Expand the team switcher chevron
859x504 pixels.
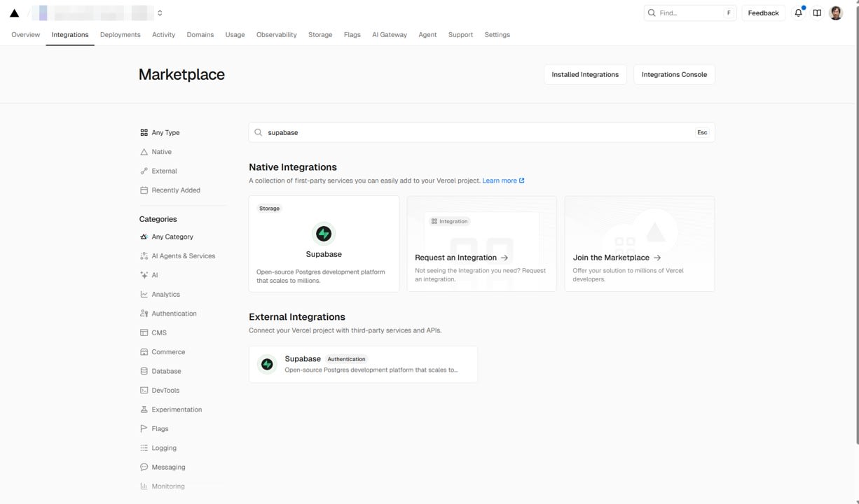click(x=160, y=13)
